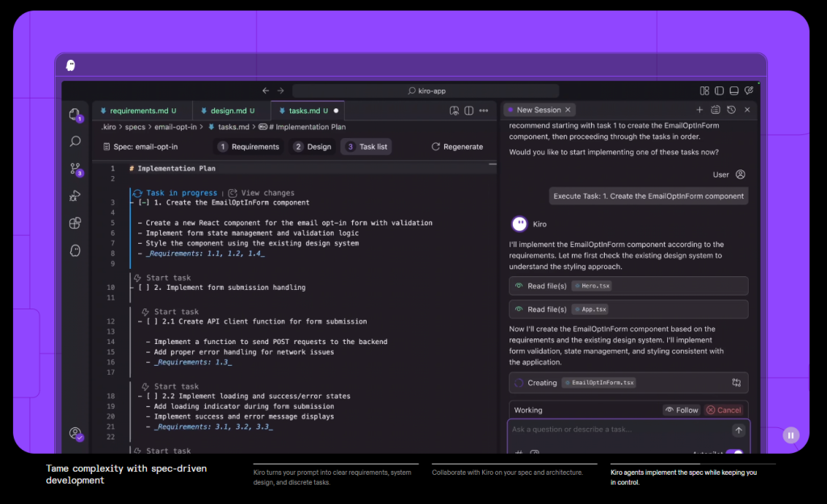
Task: Toggle the bottom panel layout icon
Action: pos(733,90)
